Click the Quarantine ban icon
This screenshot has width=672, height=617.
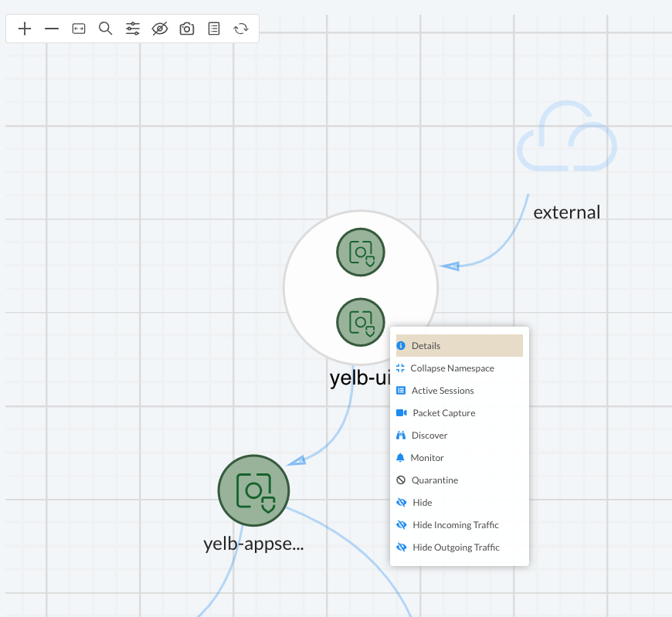[401, 480]
